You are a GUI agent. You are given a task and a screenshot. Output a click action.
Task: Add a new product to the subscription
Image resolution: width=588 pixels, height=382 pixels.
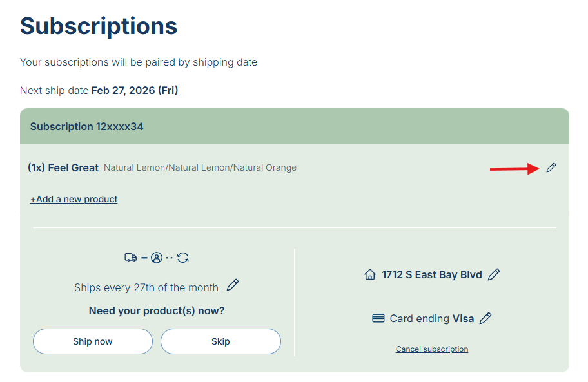(74, 199)
